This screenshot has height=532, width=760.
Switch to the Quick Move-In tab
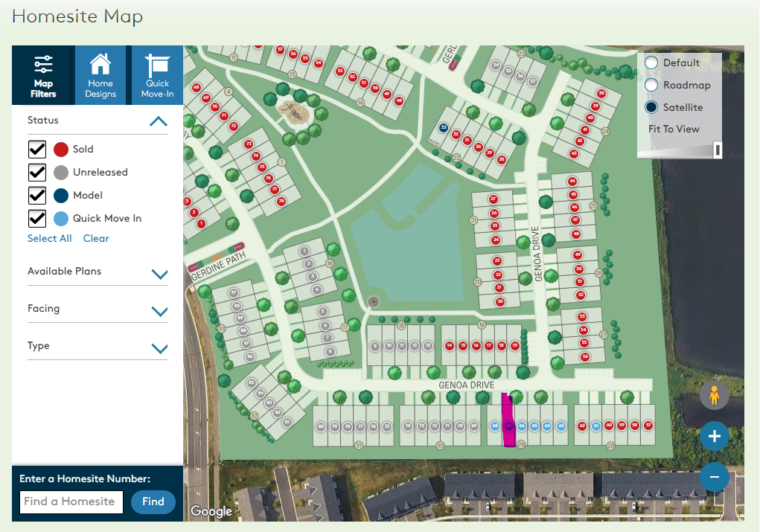tap(157, 75)
